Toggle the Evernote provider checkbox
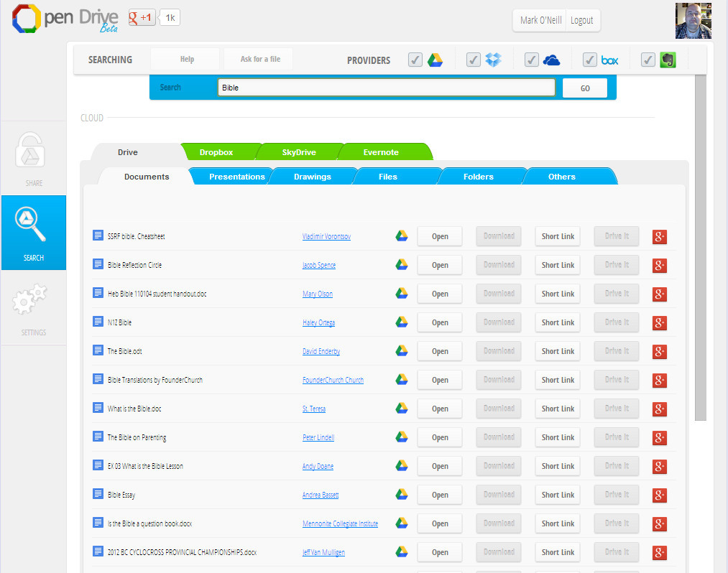 (x=648, y=60)
